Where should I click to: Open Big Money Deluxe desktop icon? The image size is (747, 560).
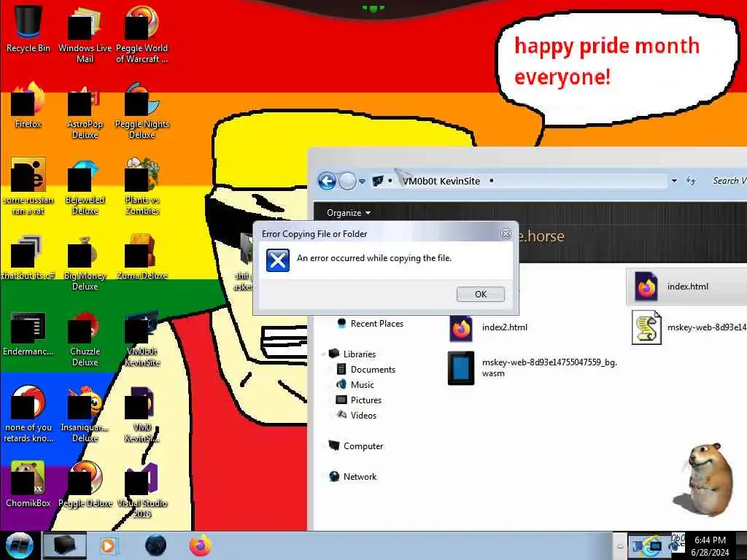coord(85,262)
